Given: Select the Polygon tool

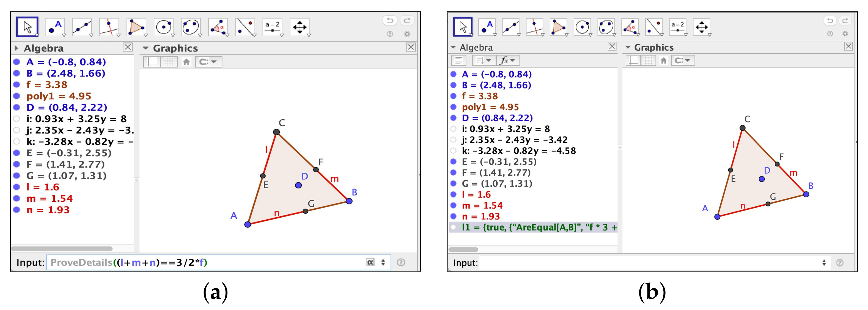Looking at the screenshot, I should [x=136, y=27].
